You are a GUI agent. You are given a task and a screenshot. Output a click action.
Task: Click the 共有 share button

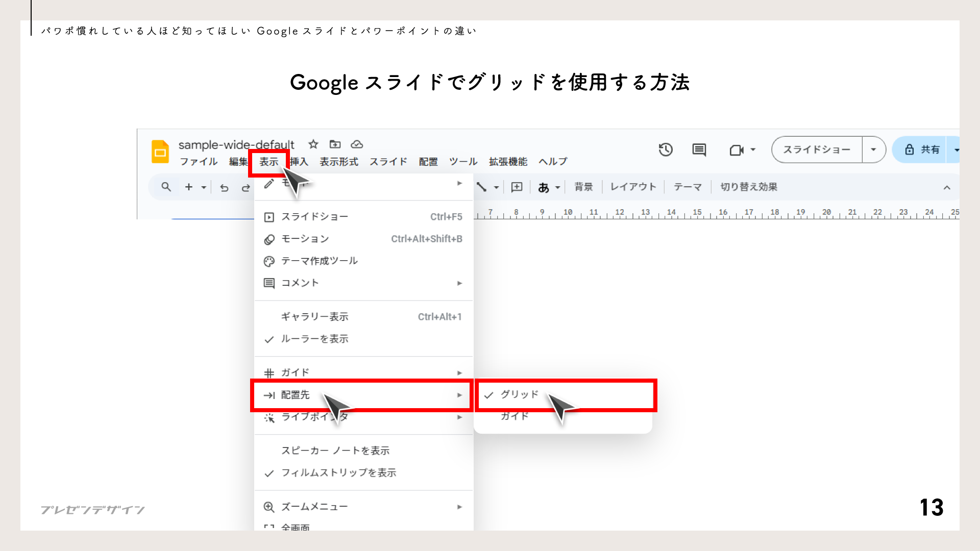[x=920, y=149]
